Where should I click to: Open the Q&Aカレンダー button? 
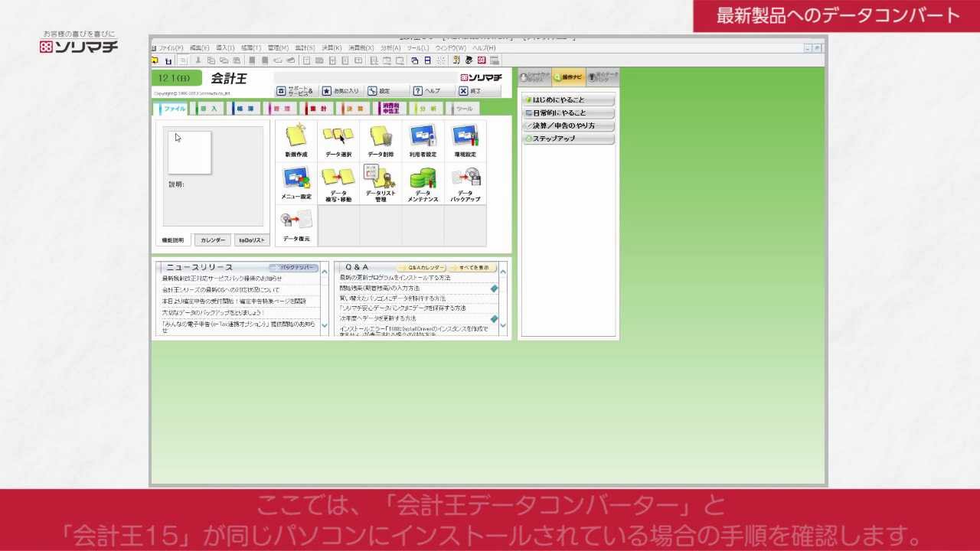(x=422, y=268)
